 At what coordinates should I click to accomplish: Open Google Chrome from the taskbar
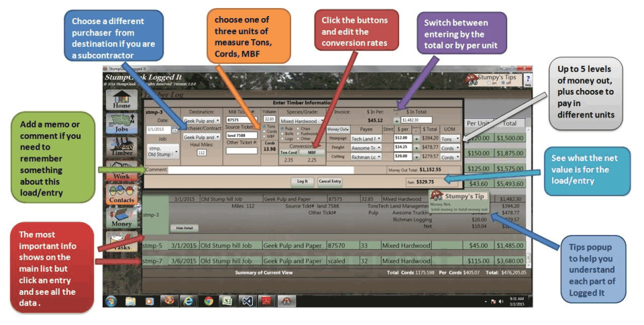click(208, 301)
